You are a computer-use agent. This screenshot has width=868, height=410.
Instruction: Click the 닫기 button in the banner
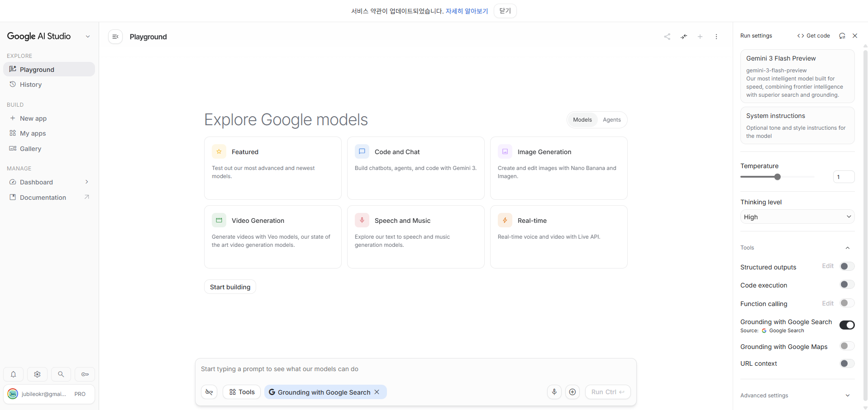point(505,11)
